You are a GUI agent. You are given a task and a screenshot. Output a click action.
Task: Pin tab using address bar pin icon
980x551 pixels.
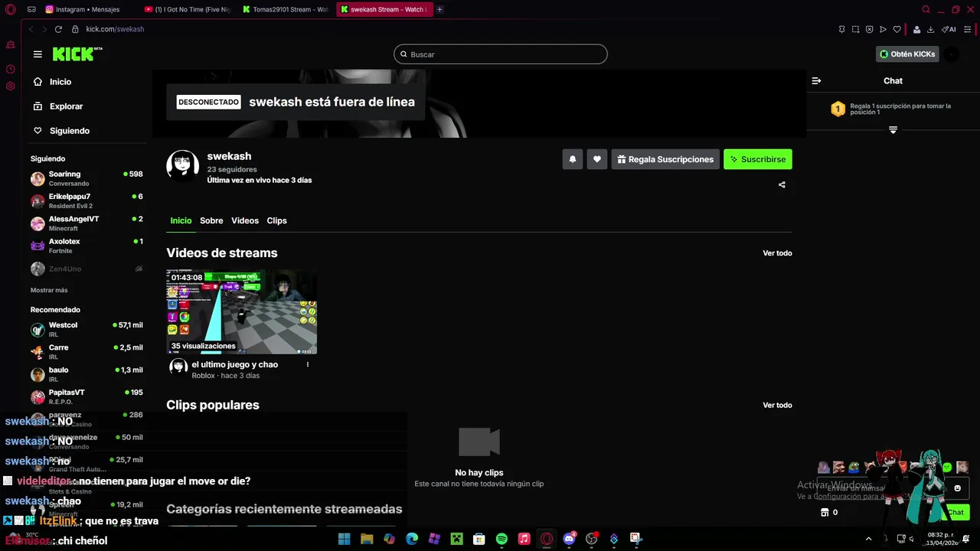pyautogui.click(x=841, y=29)
